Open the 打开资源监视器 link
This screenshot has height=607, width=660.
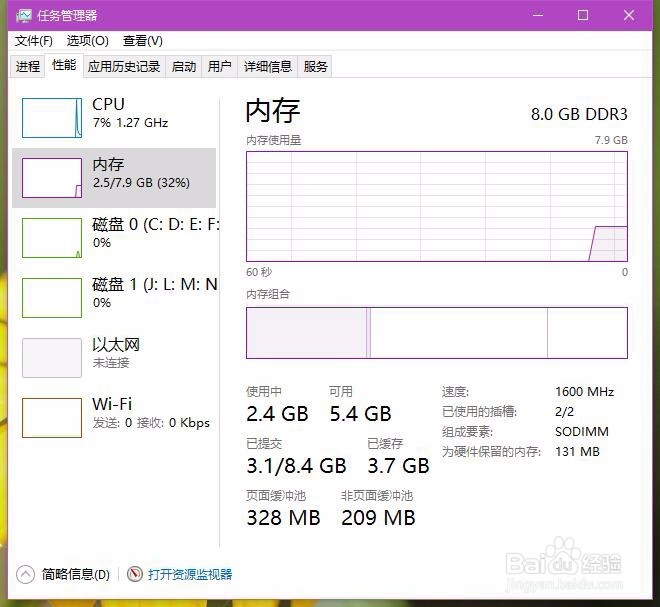click(190, 574)
